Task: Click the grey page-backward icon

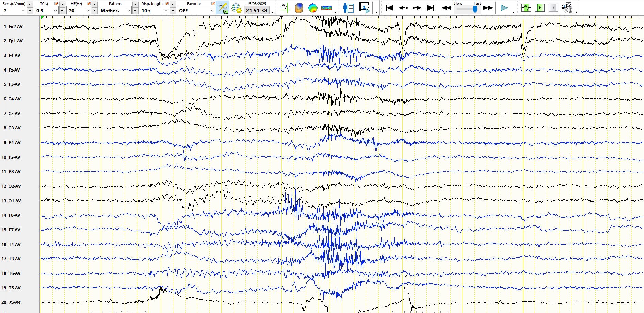Action: (x=553, y=7)
